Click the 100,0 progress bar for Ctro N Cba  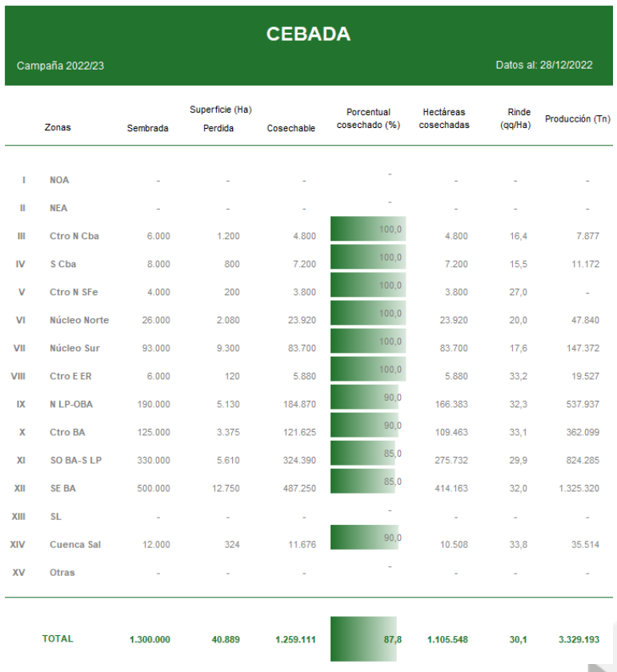pos(367,230)
